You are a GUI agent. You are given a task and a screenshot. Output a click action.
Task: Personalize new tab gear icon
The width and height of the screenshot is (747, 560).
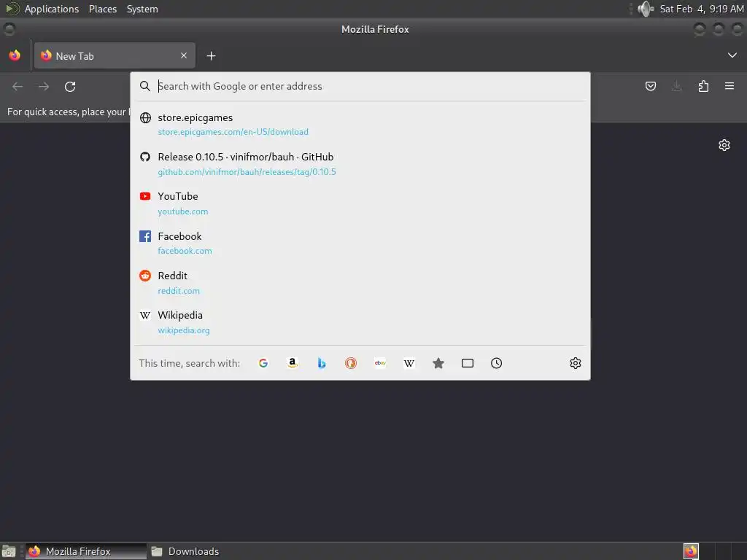tap(724, 145)
